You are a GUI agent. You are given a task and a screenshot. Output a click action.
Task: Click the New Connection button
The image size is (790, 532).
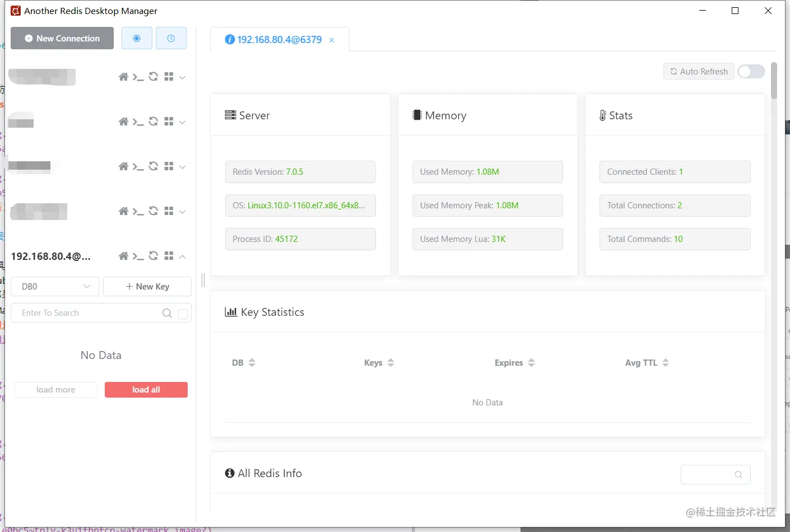click(62, 38)
